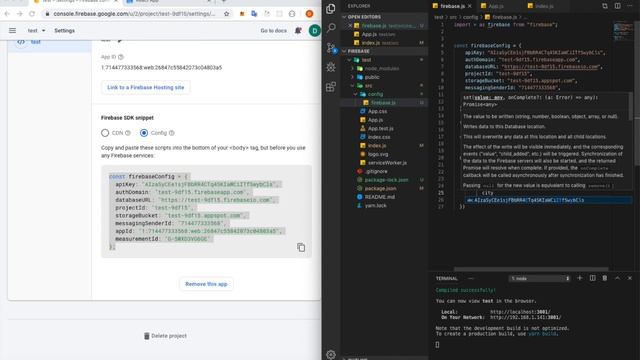This screenshot has width=640, height=360.
Task: Close the firebase.js editor tab
Action: [470, 6]
